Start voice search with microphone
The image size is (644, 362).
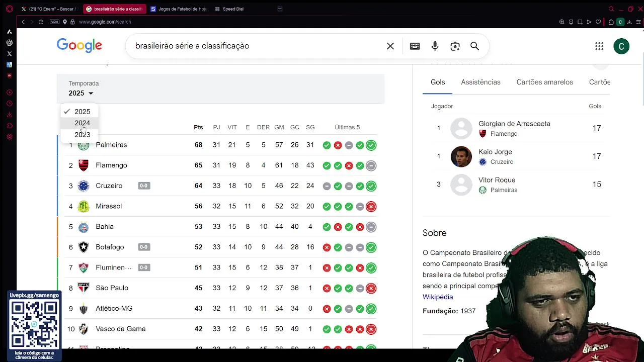[435, 46]
